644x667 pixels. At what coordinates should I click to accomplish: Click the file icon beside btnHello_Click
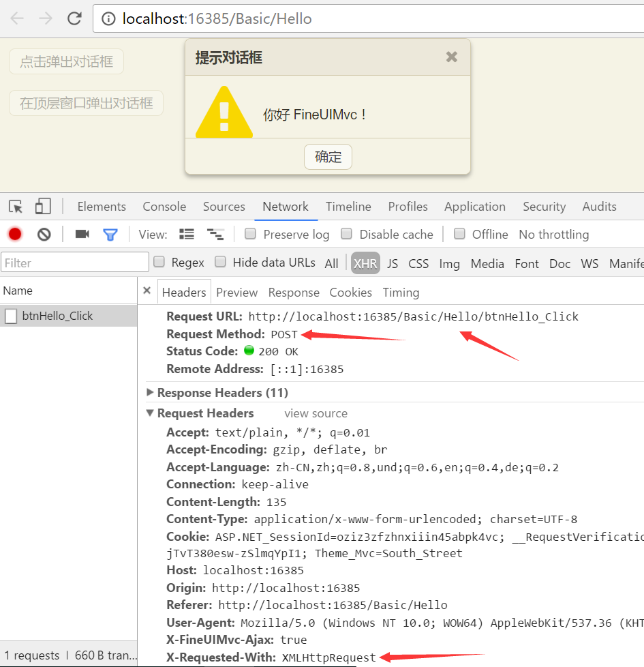[11, 316]
